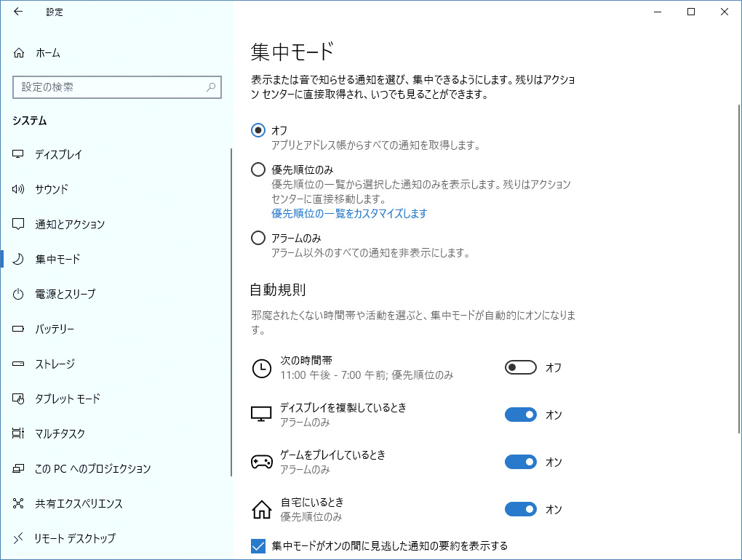Click the home icon in sidebar
The height and width of the screenshot is (560, 742).
pos(19,53)
